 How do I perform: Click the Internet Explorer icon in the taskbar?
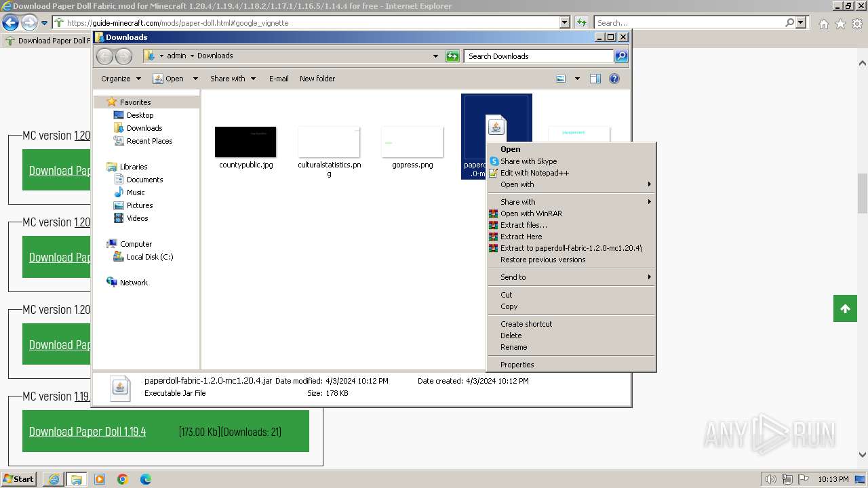pos(54,479)
